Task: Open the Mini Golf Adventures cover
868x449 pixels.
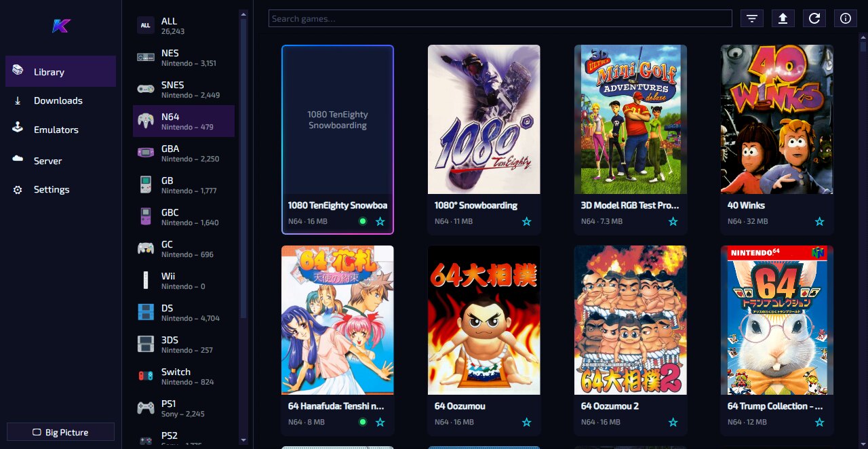Action: pos(631,119)
